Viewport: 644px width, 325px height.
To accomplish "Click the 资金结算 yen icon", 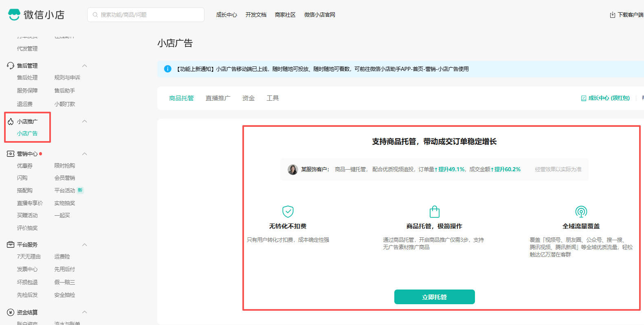I will click(11, 312).
